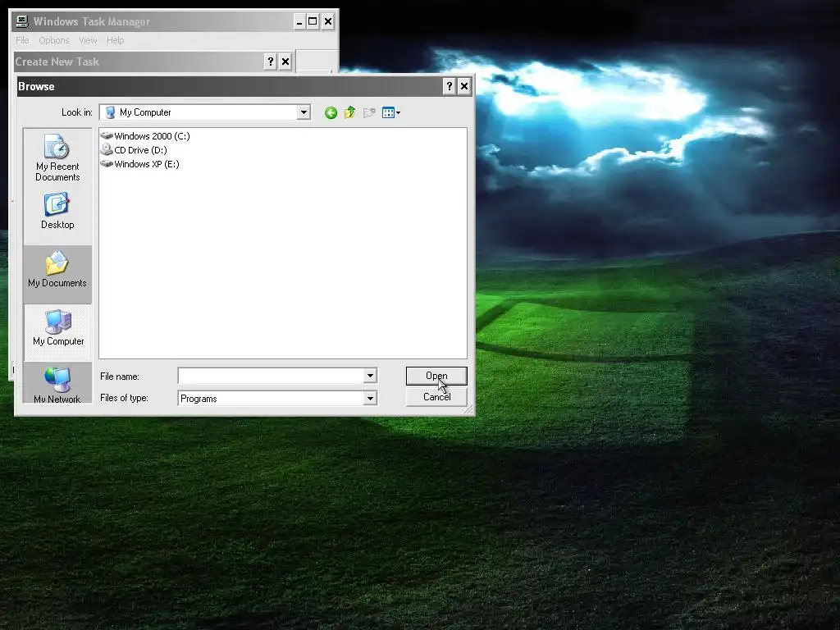
Task: Close the Windows Task Manager window
Action: point(328,22)
